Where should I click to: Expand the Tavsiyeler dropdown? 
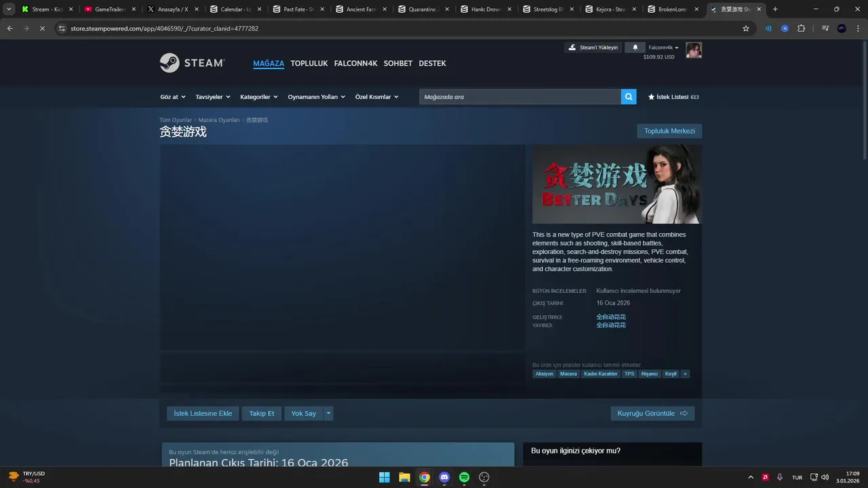(213, 97)
